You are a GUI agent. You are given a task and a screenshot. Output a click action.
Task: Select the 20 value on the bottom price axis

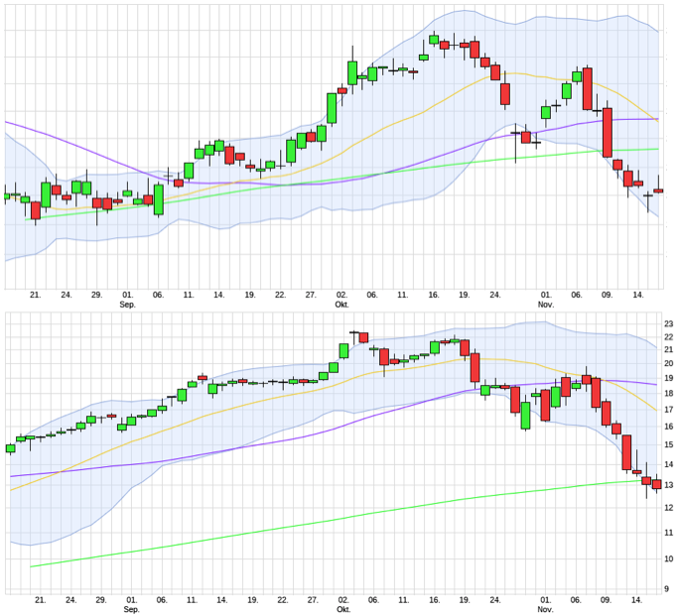tap(669, 363)
